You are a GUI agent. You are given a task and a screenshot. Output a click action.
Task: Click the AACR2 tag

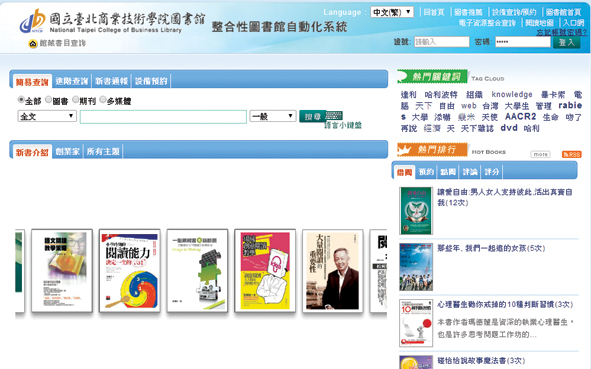coord(520,116)
